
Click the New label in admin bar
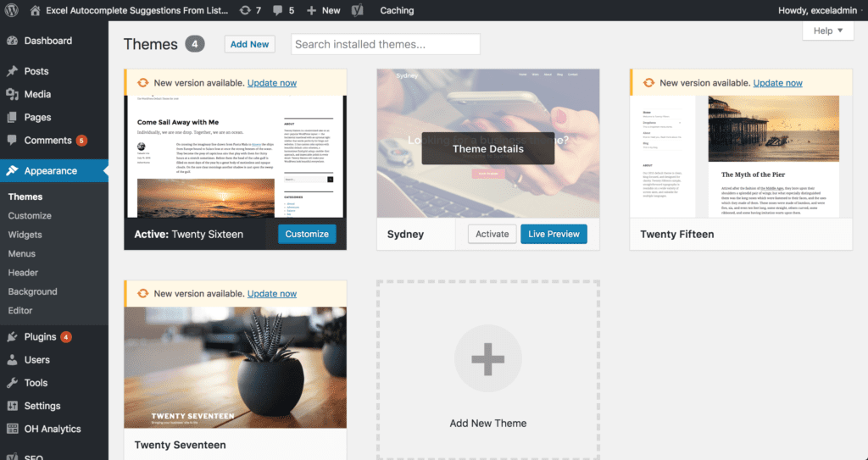331,10
